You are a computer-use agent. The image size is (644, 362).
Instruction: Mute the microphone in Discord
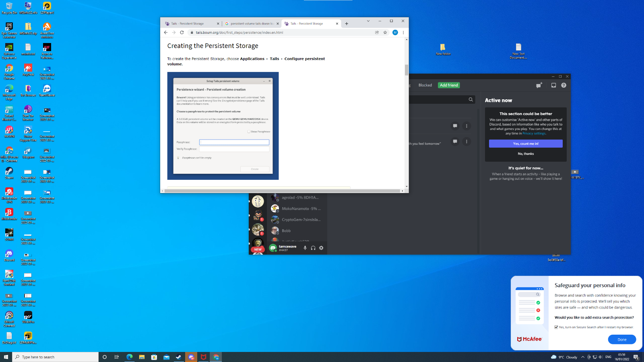[305, 248]
